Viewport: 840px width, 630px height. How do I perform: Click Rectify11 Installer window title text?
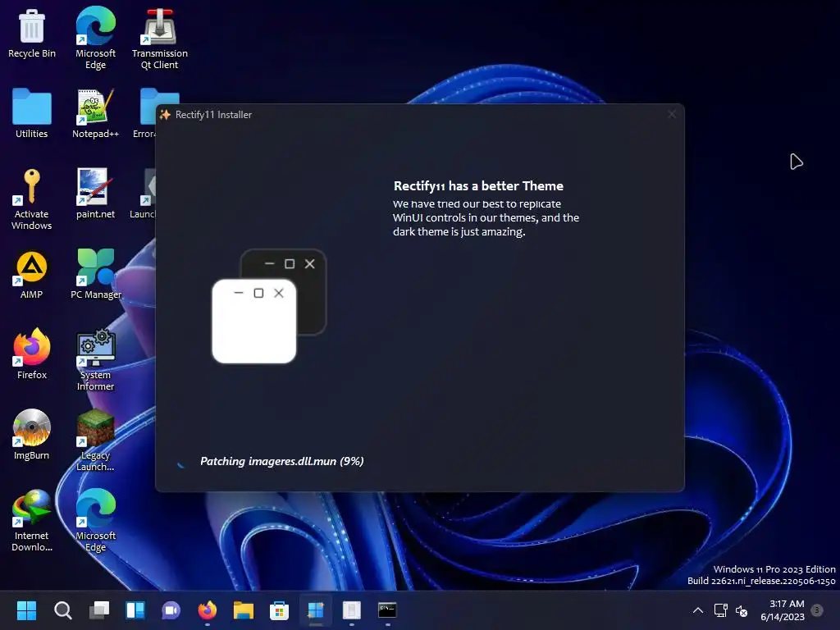pos(214,115)
